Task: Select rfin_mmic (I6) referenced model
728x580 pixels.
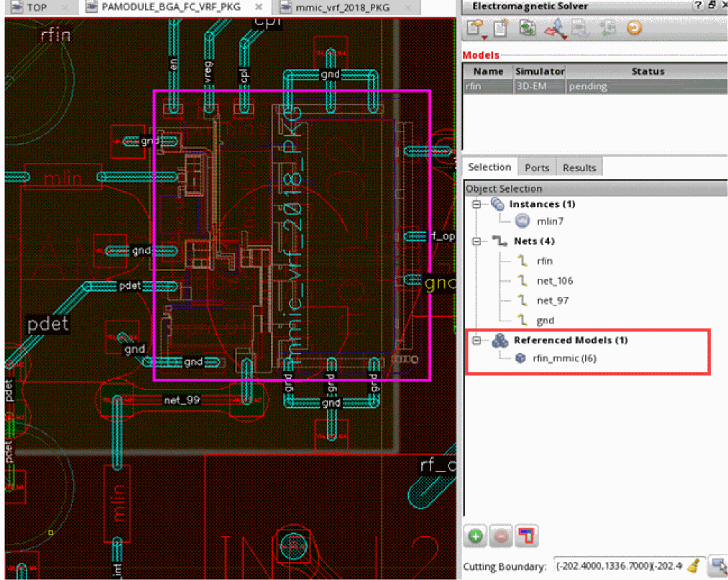Action: point(564,359)
